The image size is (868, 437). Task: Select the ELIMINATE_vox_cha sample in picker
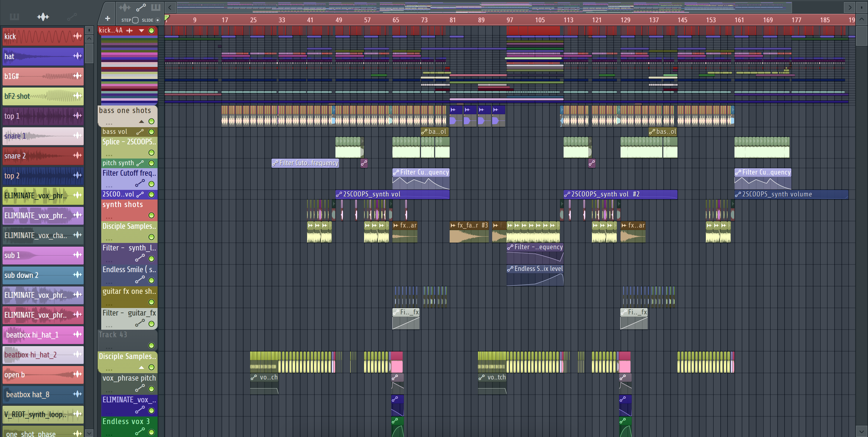pyautogui.click(x=43, y=235)
